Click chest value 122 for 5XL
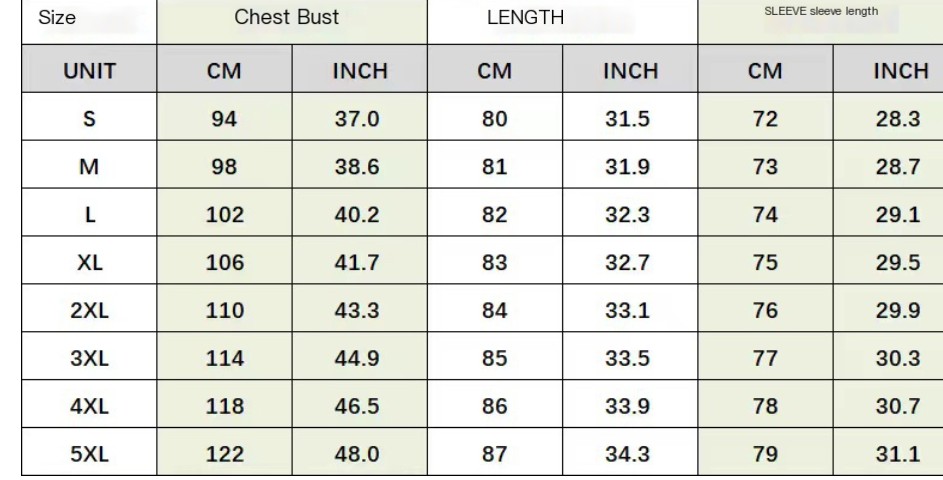This screenshot has width=943, height=480. 224,452
